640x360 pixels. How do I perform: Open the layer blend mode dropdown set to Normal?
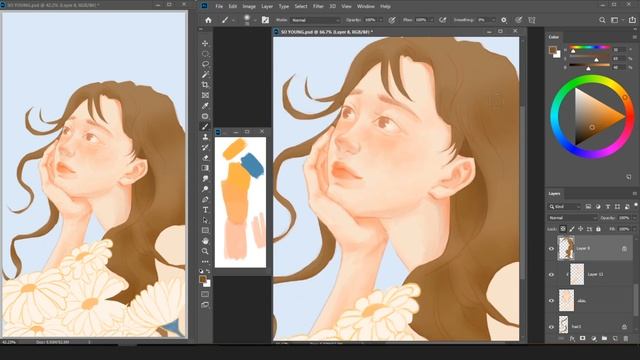pos(572,218)
